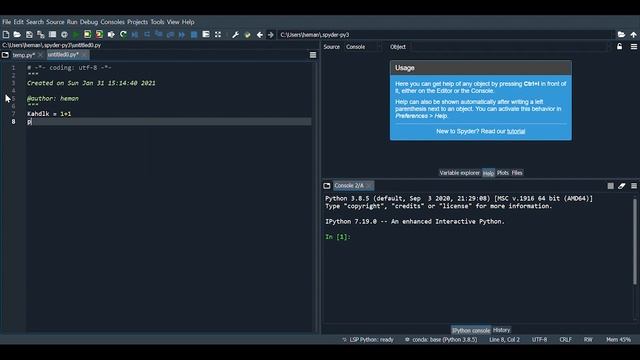640x360 pixels.
Task: Click the LSP Python: ready status
Action: tap(368, 340)
